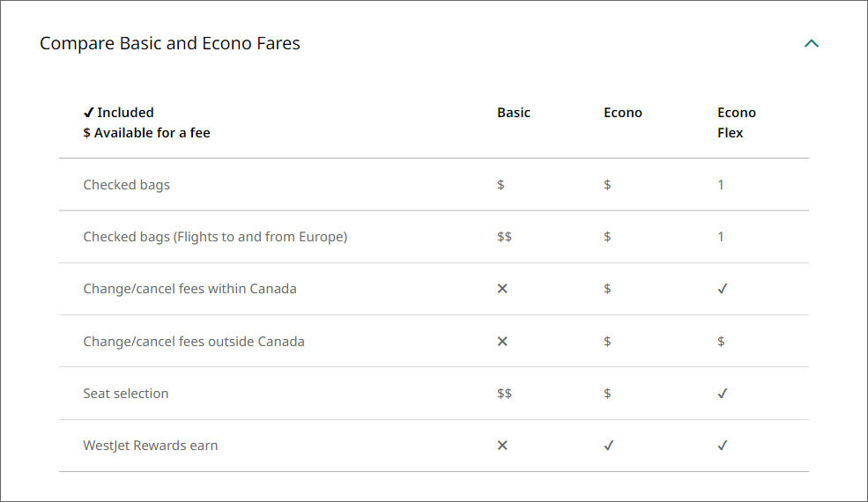
Task: Click the Compare Basic and Econo Fares heading
Action: coord(170,43)
